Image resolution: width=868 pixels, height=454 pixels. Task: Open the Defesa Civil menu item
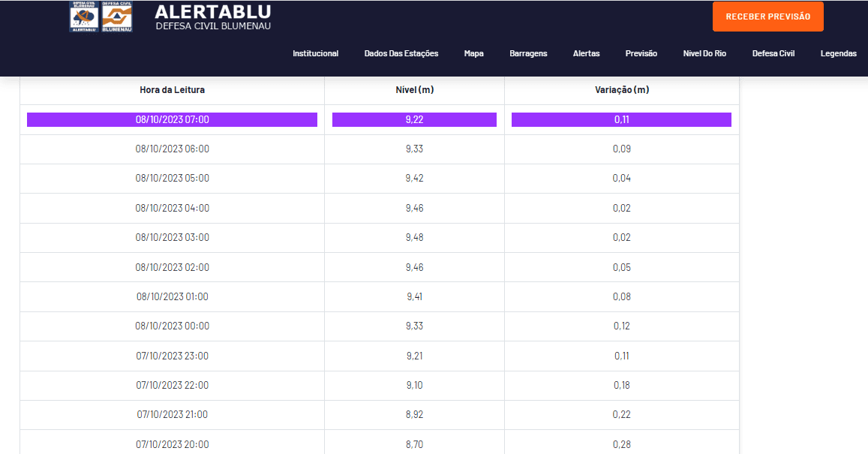pyautogui.click(x=773, y=53)
